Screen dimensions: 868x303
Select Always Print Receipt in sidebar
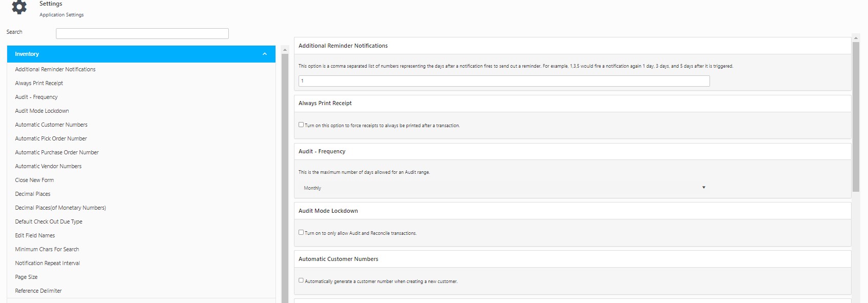(x=39, y=83)
